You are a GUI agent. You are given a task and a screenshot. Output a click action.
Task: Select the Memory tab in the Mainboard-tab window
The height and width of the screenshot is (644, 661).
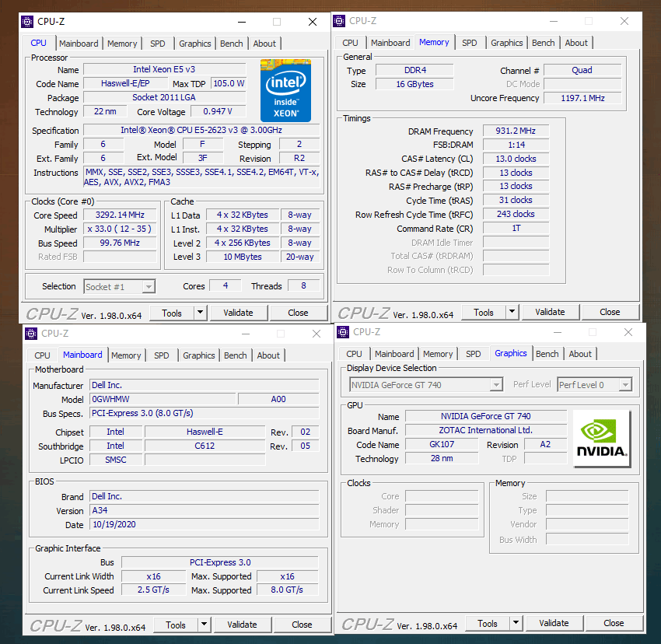tap(126, 355)
